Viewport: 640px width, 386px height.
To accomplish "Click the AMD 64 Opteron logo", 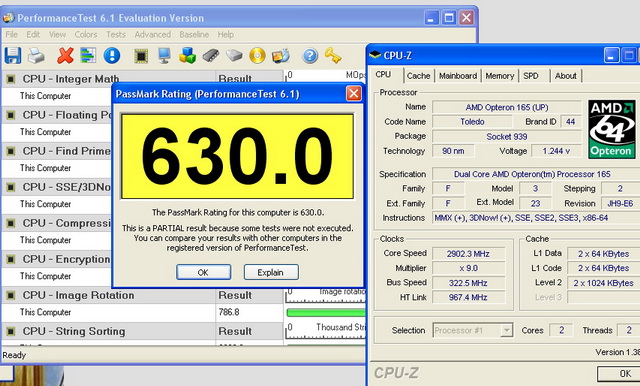I will pos(612,129).
